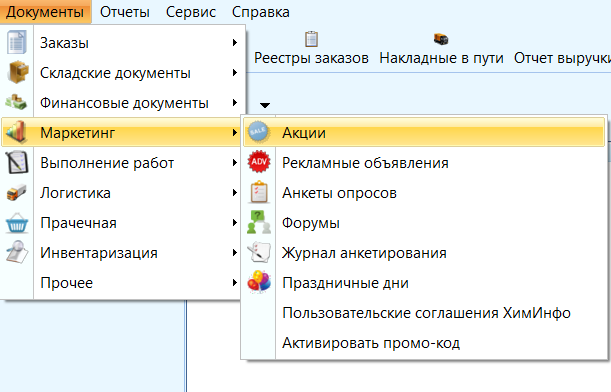Expand the Складские документы submenu arrow

tap(235, 72)
